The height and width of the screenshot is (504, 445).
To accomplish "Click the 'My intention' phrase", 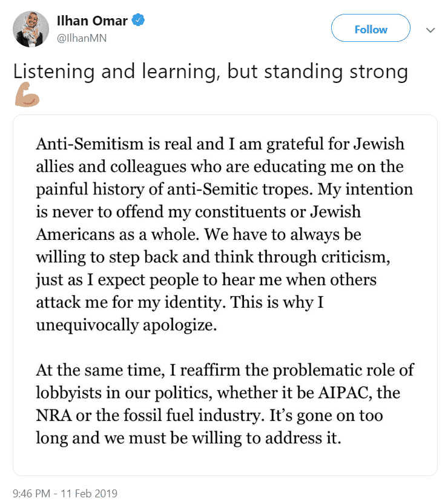I will (x=365, y=190).
